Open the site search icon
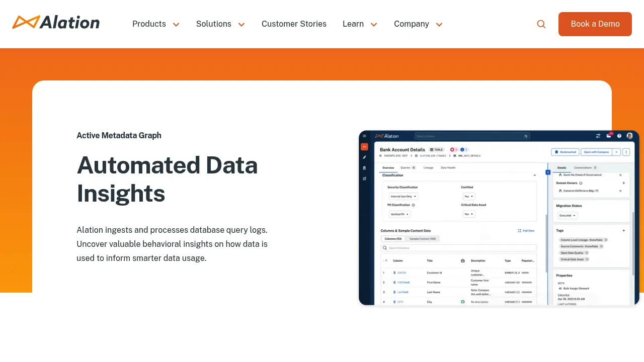This screenshot has width=644, height=362. coord(541,24)
